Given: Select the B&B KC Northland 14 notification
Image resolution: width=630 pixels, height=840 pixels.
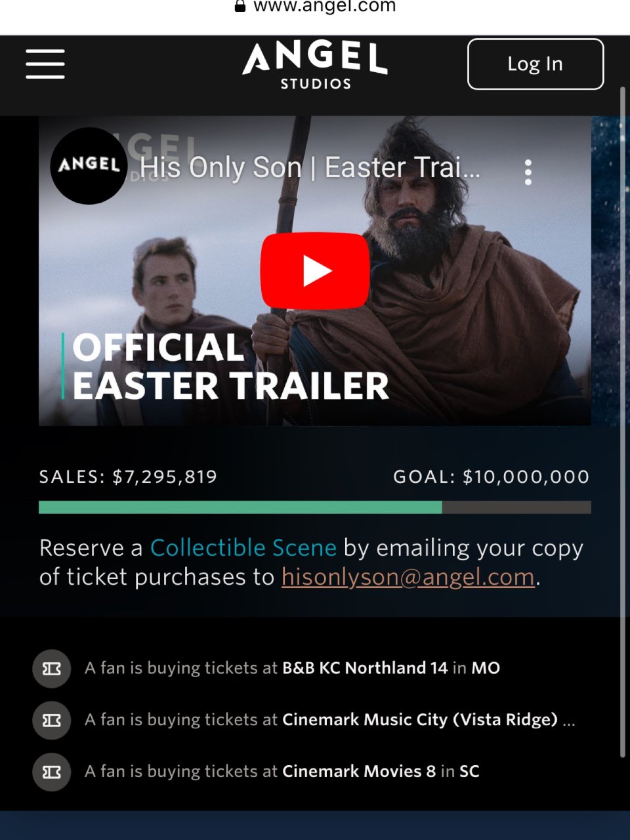Looking at the screenshot, I should [x=292, y=668].
